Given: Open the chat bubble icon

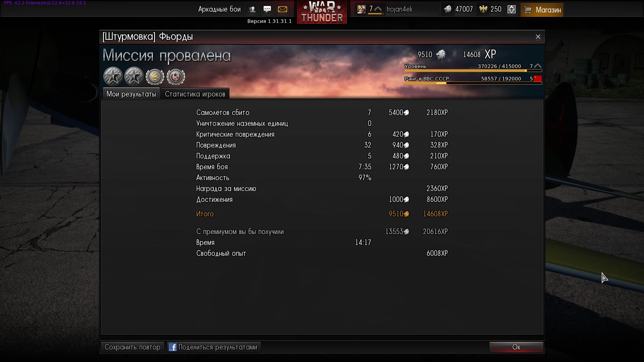Looking at the screenshot, I should (267, 9).
